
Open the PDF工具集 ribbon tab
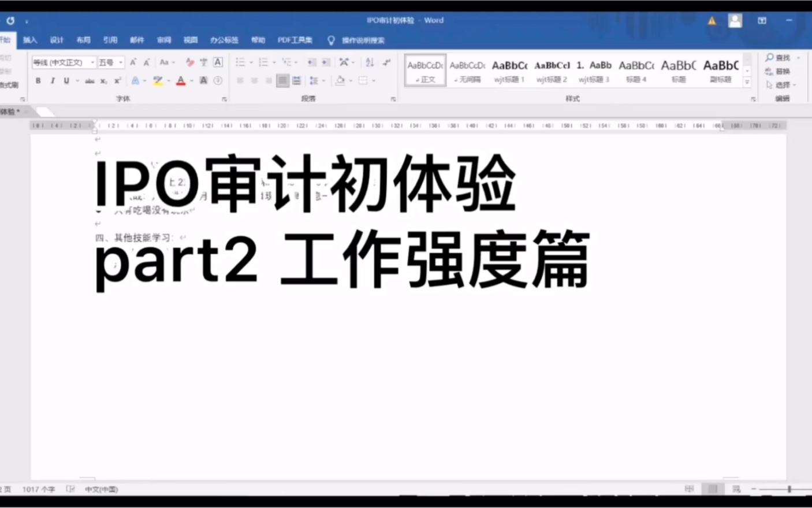click(295, 40)
